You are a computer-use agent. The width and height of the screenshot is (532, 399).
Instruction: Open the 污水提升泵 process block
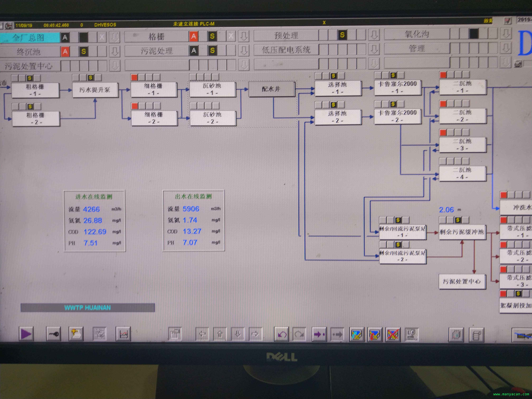pos(95,90)
